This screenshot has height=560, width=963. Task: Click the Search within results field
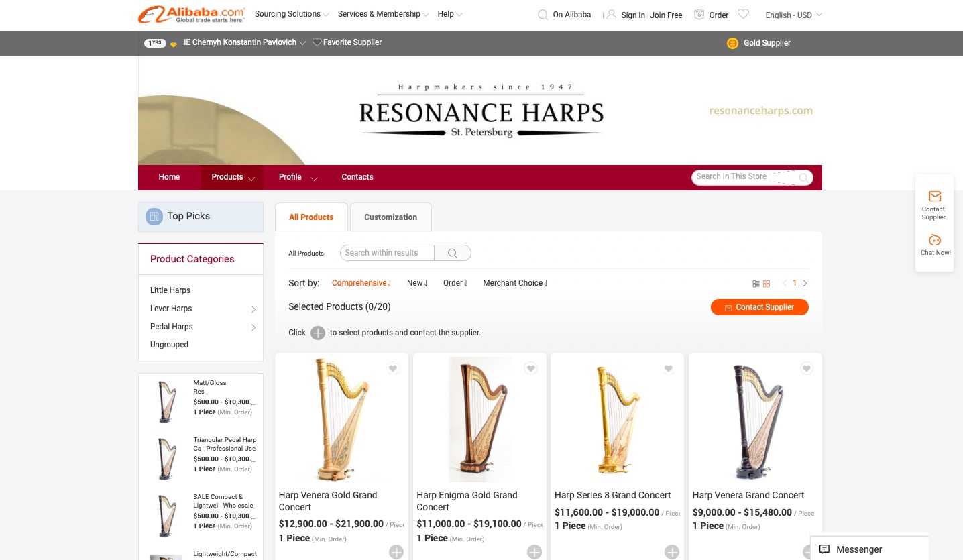(387, 253)
